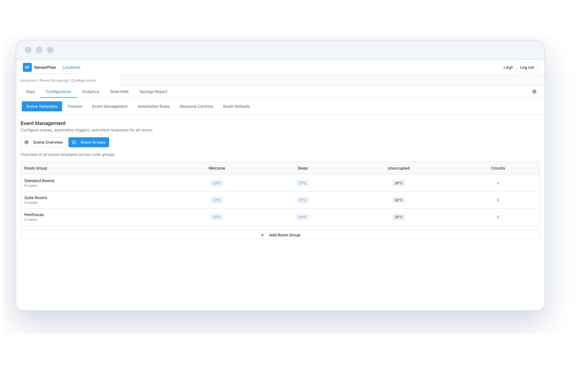This screenshot has width=588, height=368.
Task: Open the Locations link in header
Action: tap(71, 67)
